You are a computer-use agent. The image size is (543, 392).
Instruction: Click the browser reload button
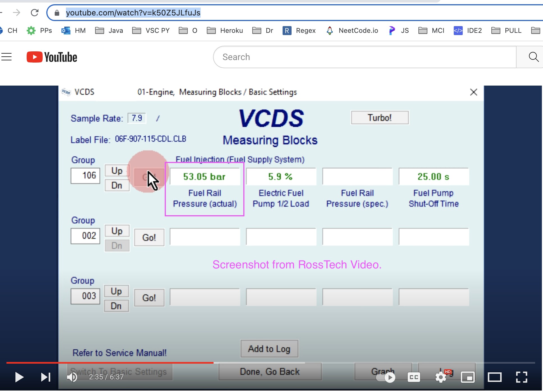point(35,13)
